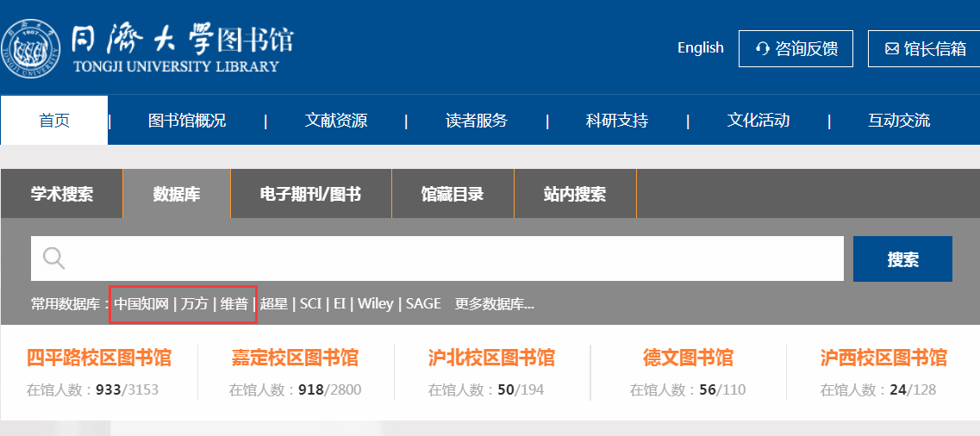
Task: Click occupancy count 56/110
Action: click(722, 390)
